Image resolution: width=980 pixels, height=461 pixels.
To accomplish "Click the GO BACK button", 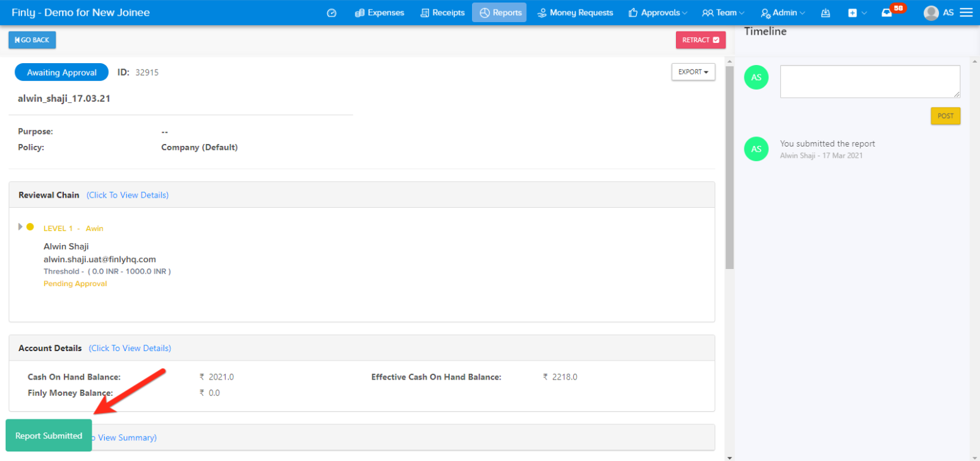I will 32,40.
